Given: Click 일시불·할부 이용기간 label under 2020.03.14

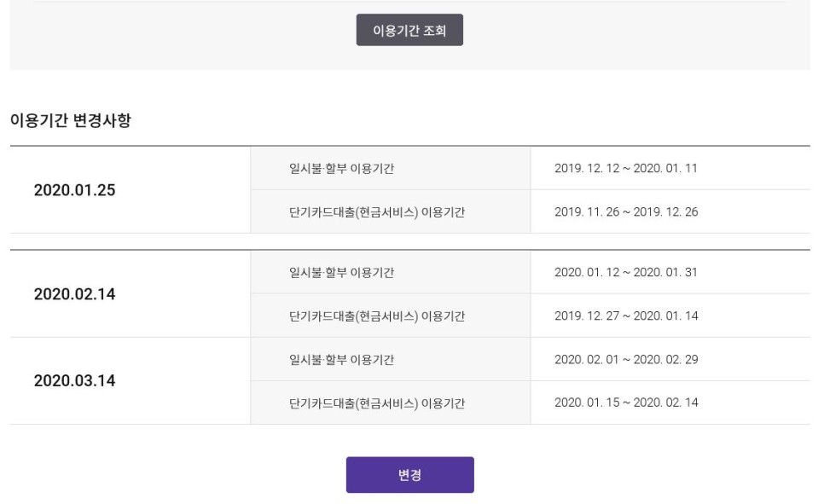Looking at the screenshot, I should click(341, 360).
